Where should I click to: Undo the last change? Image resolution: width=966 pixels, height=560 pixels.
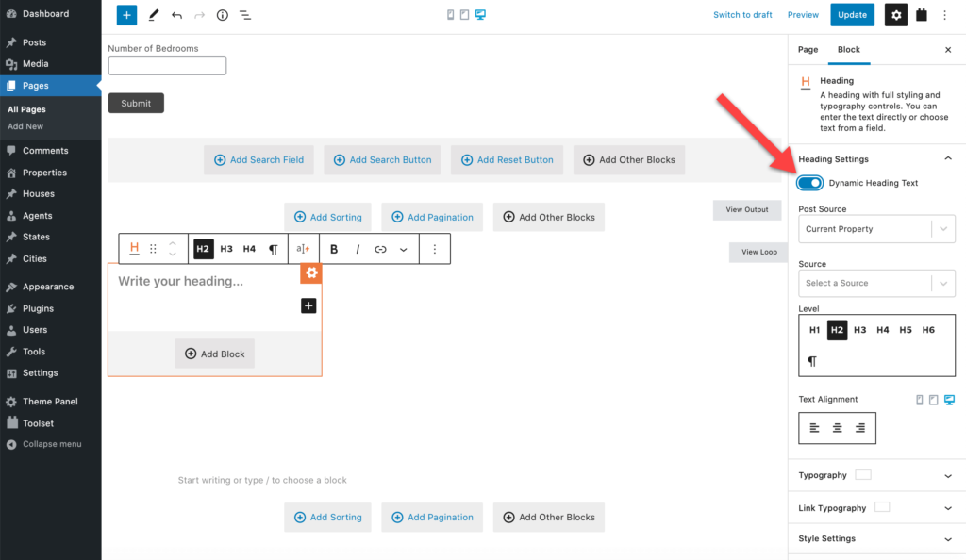[176, 15]
